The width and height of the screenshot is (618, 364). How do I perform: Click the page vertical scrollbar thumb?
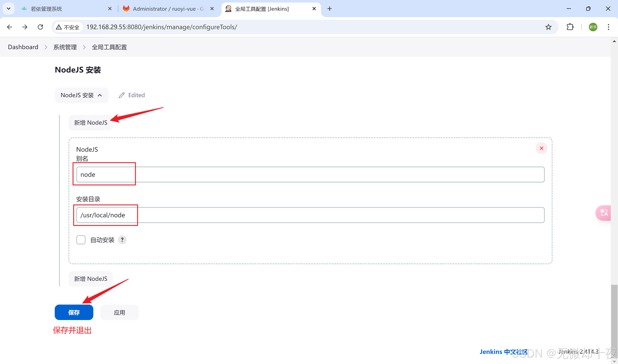point(614,321)
